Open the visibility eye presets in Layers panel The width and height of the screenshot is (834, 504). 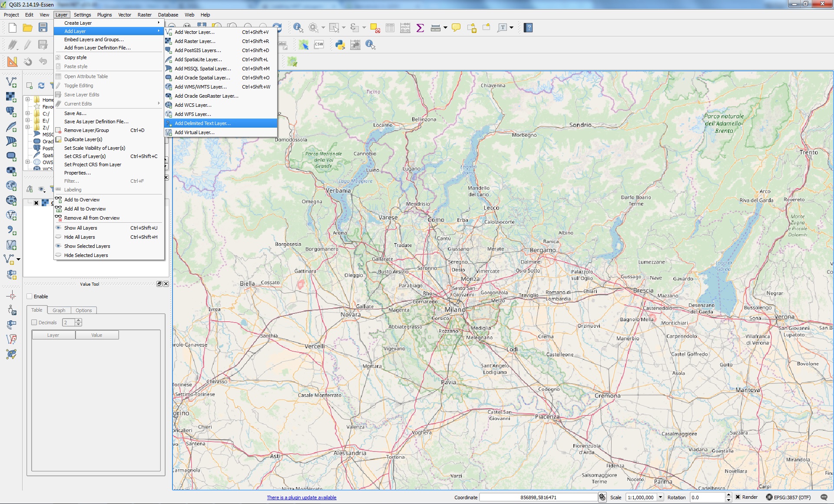pyautogui.click(x=42, y=189)
